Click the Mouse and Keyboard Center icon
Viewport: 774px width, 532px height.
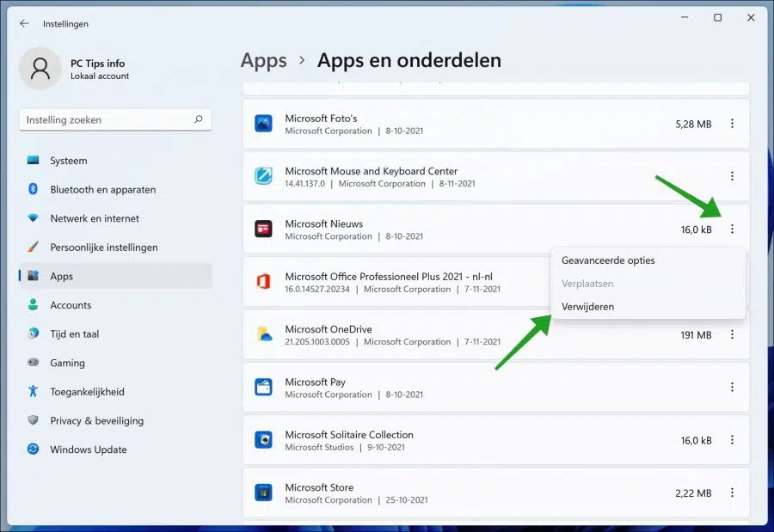click(264, 176)
